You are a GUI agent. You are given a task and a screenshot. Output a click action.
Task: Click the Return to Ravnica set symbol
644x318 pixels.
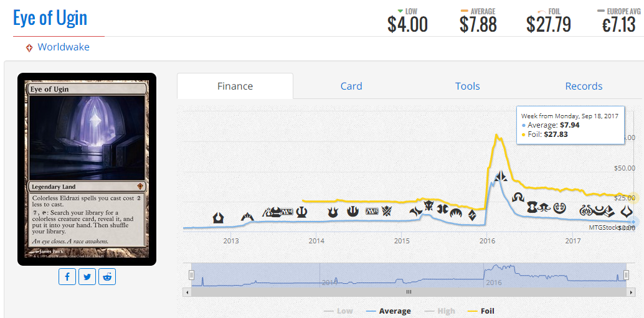[x=218, y=218]
